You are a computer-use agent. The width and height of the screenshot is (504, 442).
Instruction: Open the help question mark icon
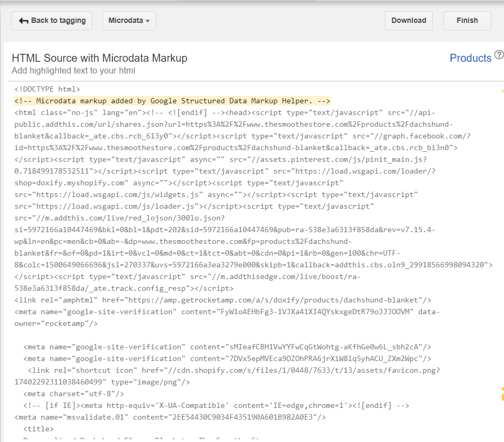[499, 55]
